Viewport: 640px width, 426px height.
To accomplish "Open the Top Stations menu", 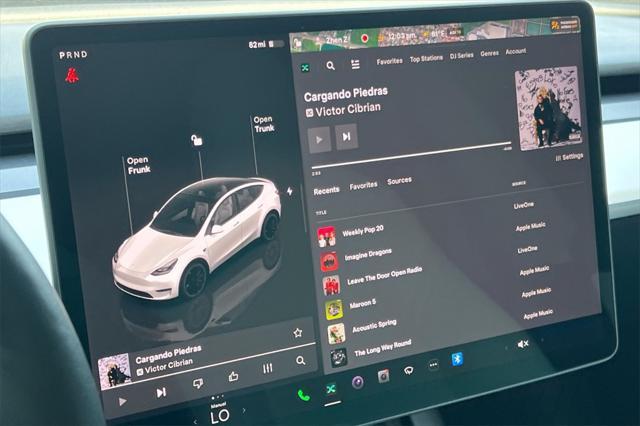I will [426, 58].
